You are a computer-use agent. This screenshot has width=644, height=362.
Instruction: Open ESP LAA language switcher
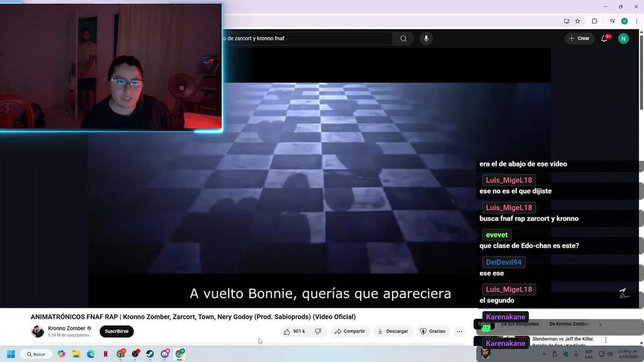click(589, 354)
